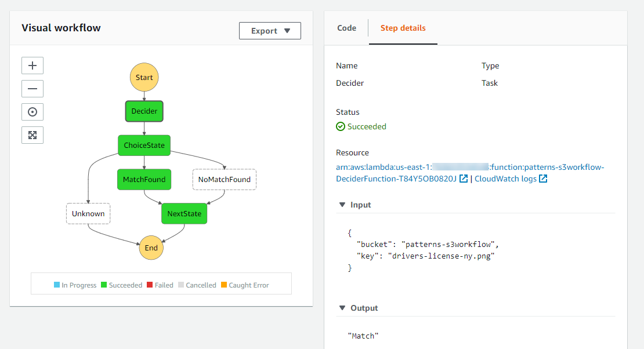Zoom out of the workflow graph
644x349 pixels.
click(x=32, y=89)
